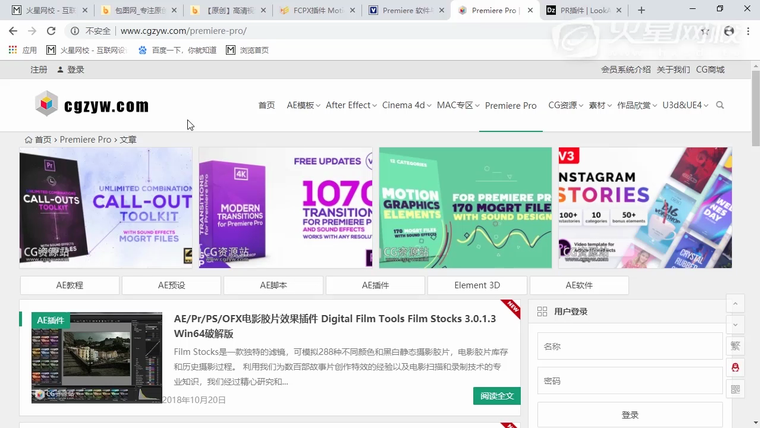Expand the Cinema 4d navigation dropdown
The width and height of the screenshot is (760, 428).
(x=406, y=105)
